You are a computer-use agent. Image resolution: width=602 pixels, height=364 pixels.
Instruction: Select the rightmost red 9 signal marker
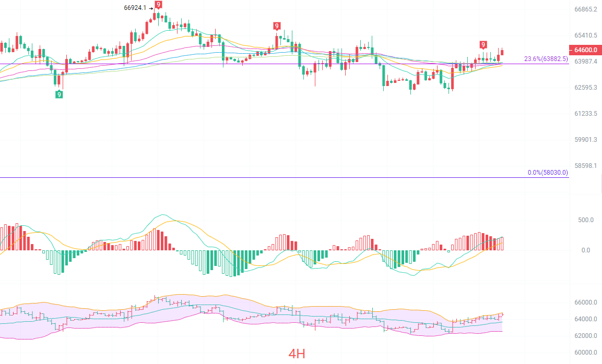pos(483,45)
